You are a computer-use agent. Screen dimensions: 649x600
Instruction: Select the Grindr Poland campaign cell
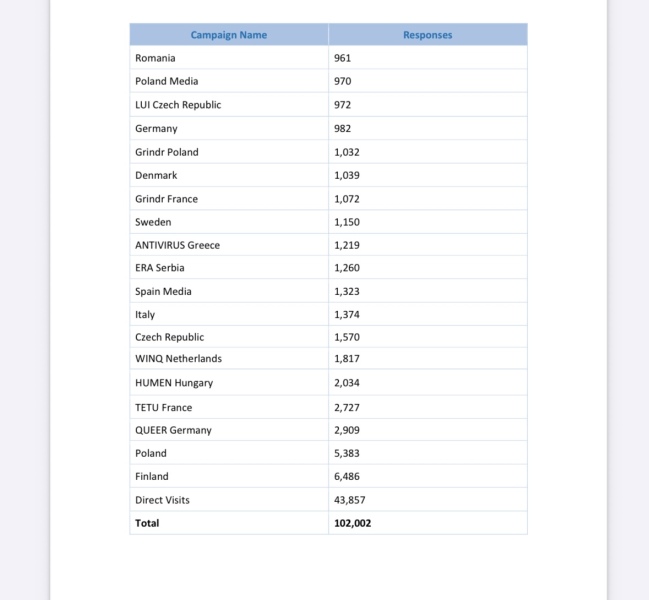pyautogui.click(x=167, y=152)
